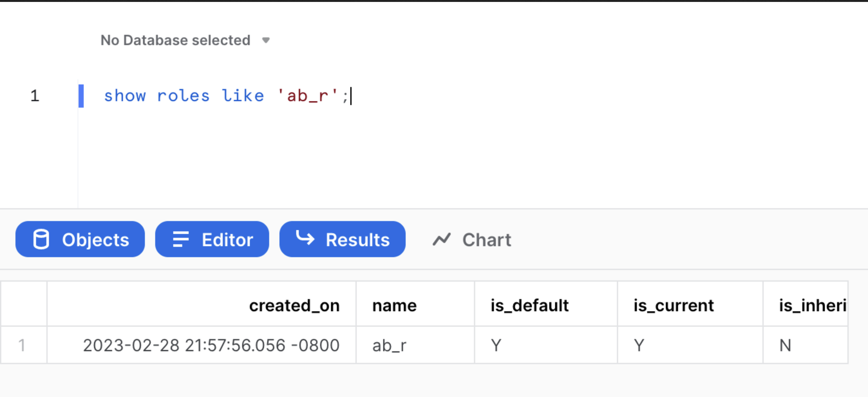868x397 pixels.
Task: Switch to the Editor view
Action: [x=212, y=239]
